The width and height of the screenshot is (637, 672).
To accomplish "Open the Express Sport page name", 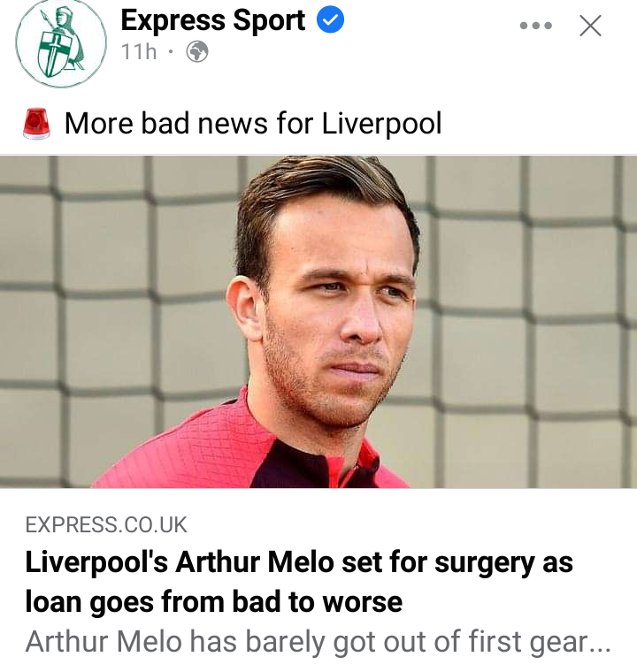I will 213,20.
